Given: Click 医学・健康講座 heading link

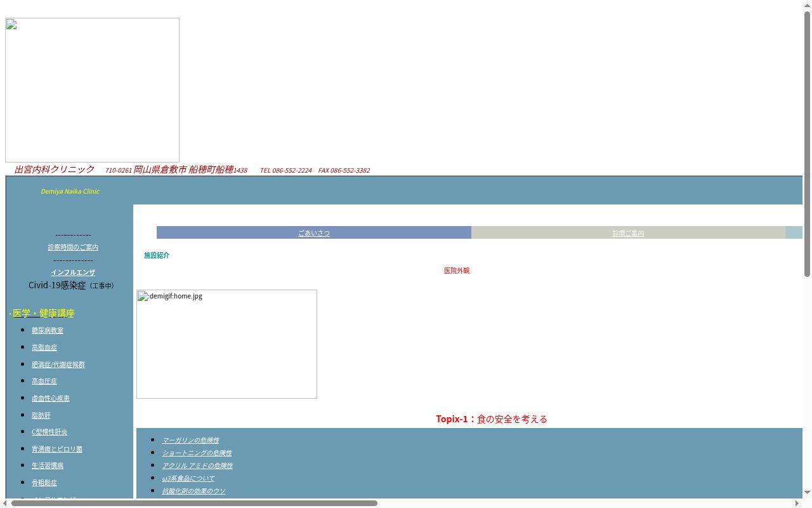Looking at the screenshot, I should click(44, 313).
